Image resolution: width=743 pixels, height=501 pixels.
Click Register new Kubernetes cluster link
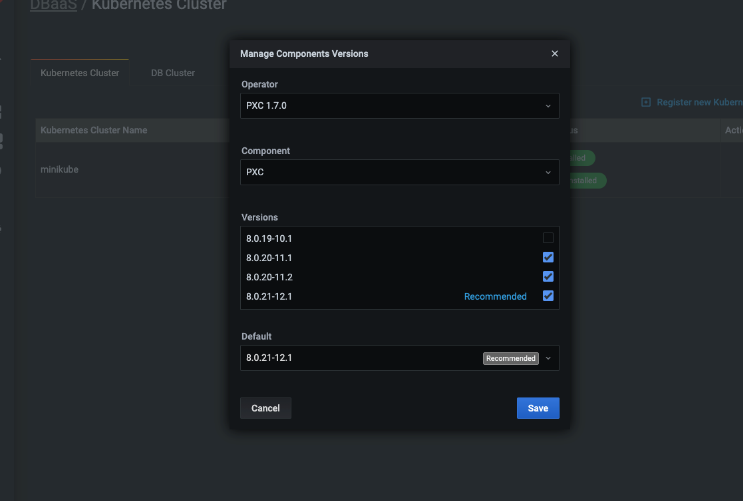699,102
